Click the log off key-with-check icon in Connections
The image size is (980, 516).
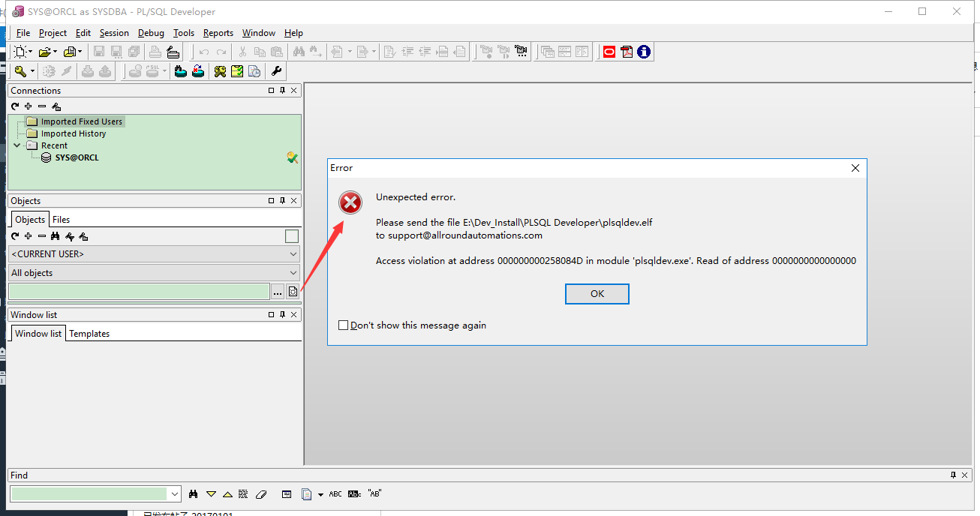pyautogui.click(x=292, y=157)
